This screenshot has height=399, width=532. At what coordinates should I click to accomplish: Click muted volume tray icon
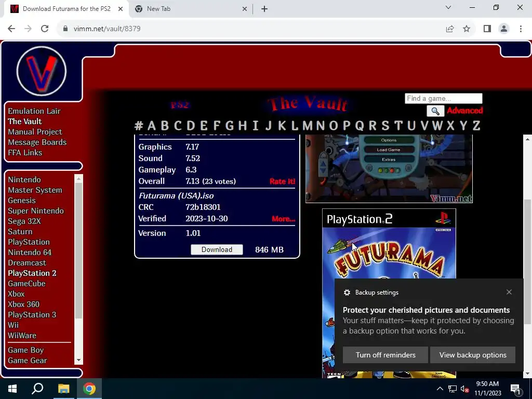coord(464,389)
